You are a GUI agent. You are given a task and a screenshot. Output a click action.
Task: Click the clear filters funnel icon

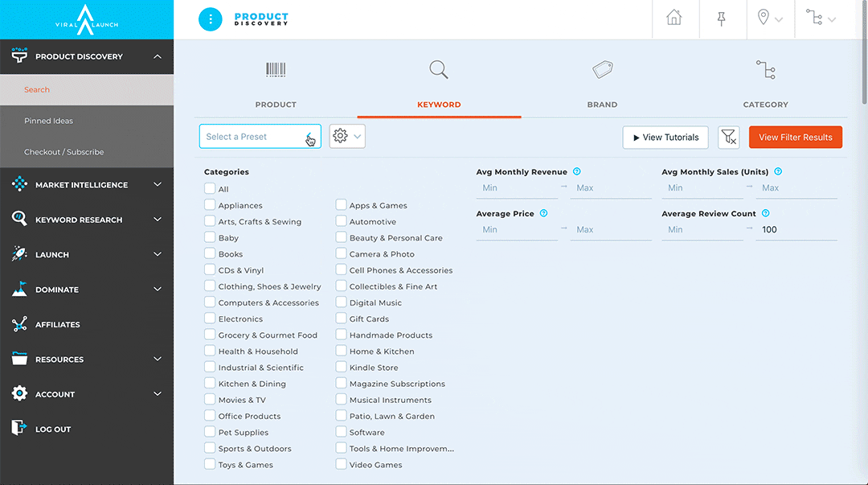728,138
